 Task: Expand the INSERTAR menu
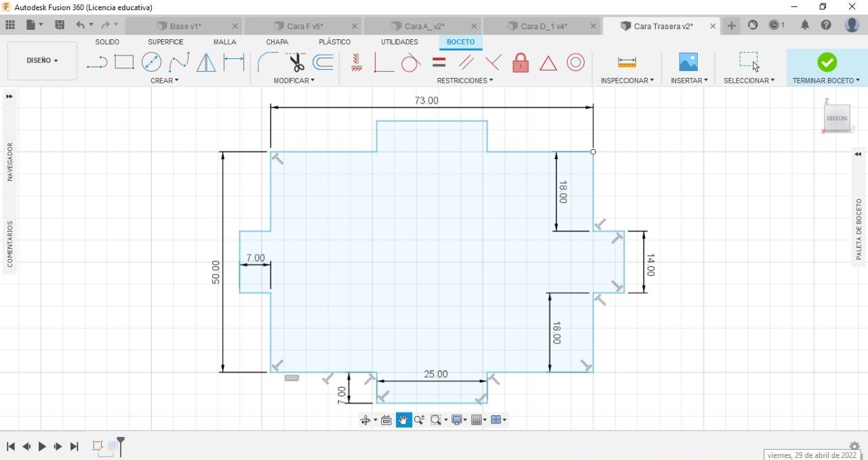pyautogui.click(x=689, y=81)
